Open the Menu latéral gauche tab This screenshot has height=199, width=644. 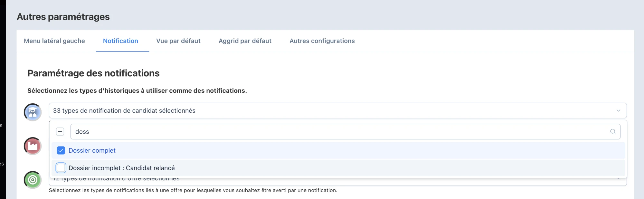pyautogui.click(x=54, y=41)
